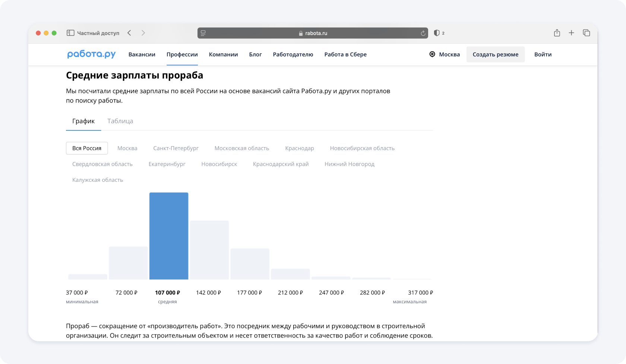This screenshot has height=364, width=626.
Task: Open a new tab with plus icon
Action: coord(571,33)
